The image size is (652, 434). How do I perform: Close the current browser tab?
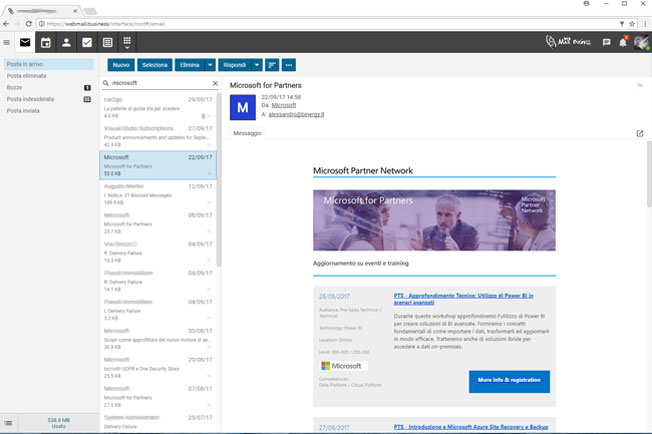75,11
